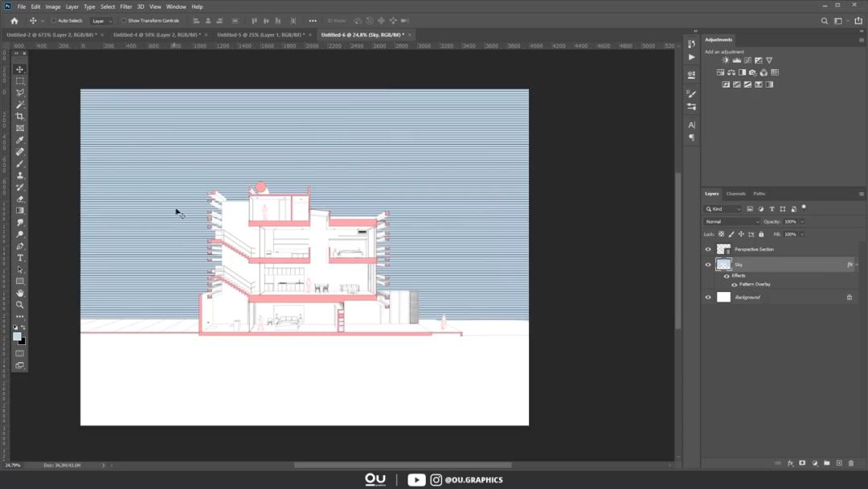Select the Frame tool

click(x=20, y=128)
